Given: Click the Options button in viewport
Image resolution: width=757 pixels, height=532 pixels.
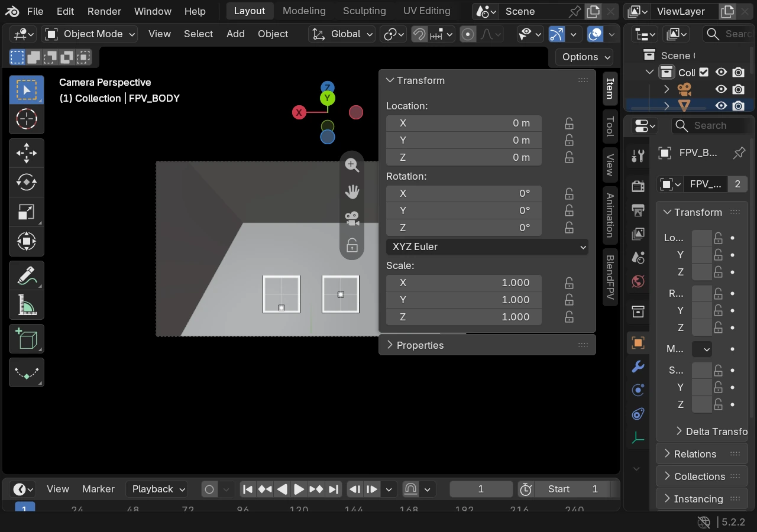Looking at the screenshot, I should tap(584, 57).
